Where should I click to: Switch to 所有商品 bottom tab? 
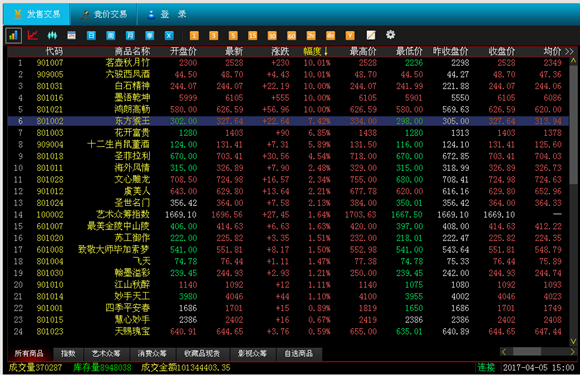29,354
